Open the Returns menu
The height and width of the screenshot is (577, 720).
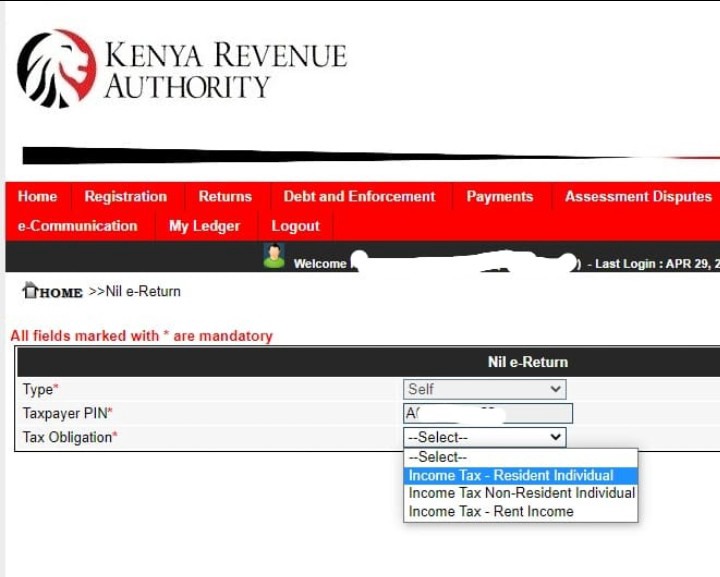point(225,196)
